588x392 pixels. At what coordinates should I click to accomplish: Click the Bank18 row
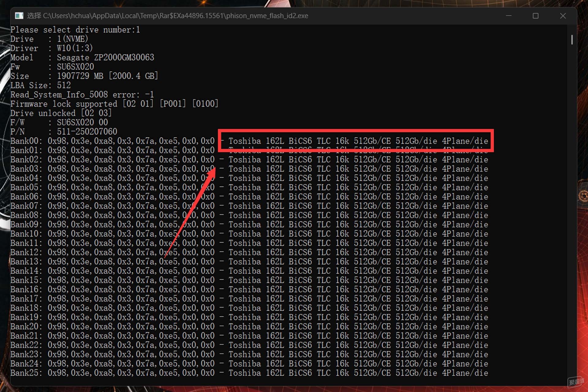(x=249, y=308)
